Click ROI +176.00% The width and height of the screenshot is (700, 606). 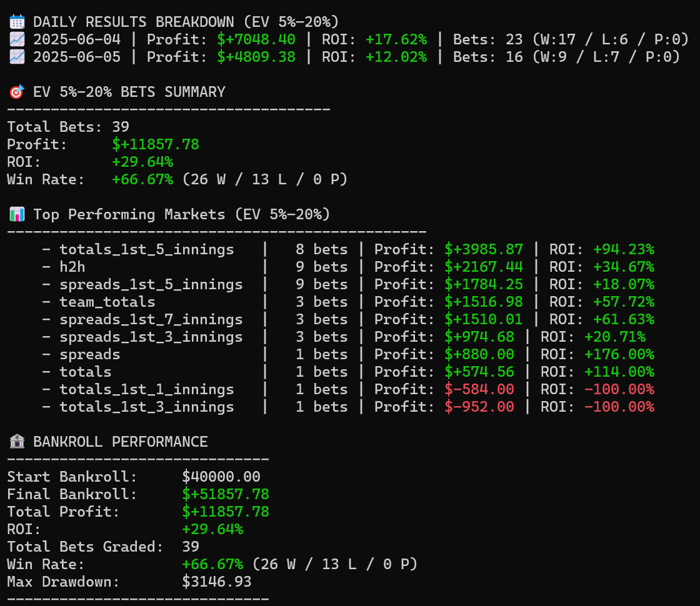(x=619, y=354)
